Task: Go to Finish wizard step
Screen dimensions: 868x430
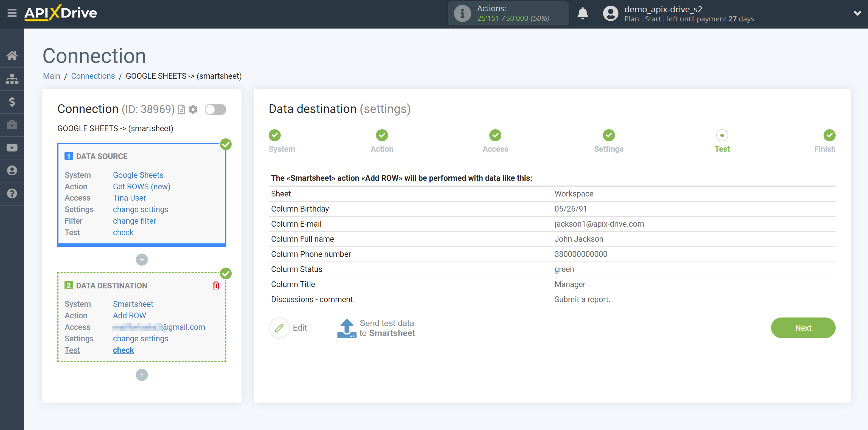Action: 829,136
